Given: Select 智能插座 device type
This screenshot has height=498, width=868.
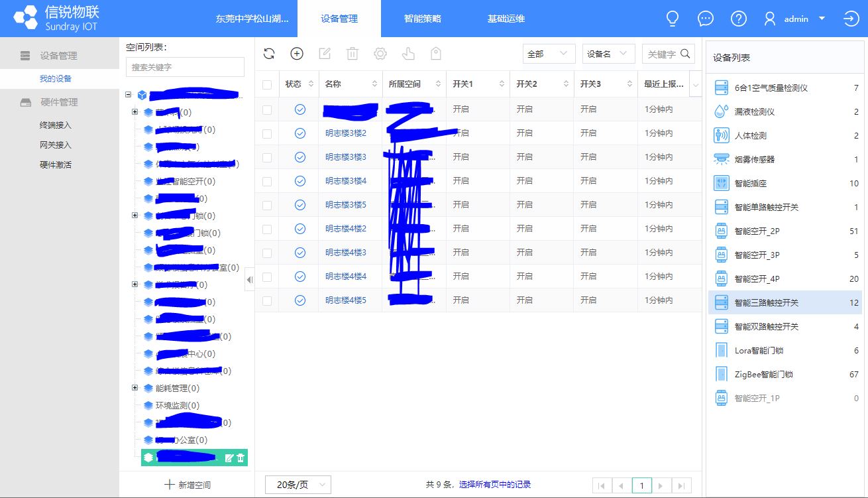Looking at the screenshot, I should coord(785,183).
